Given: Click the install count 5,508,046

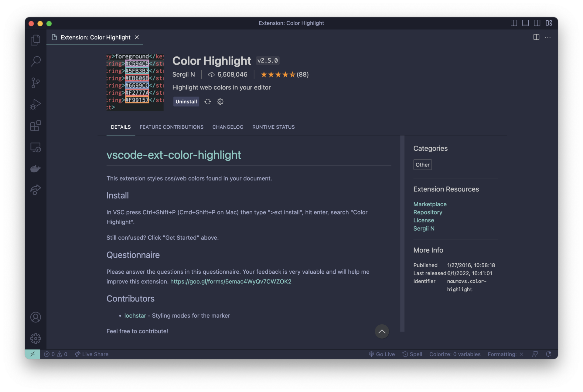Looking at the screenshot, I should pyautogui.click(x=228, y=75).
